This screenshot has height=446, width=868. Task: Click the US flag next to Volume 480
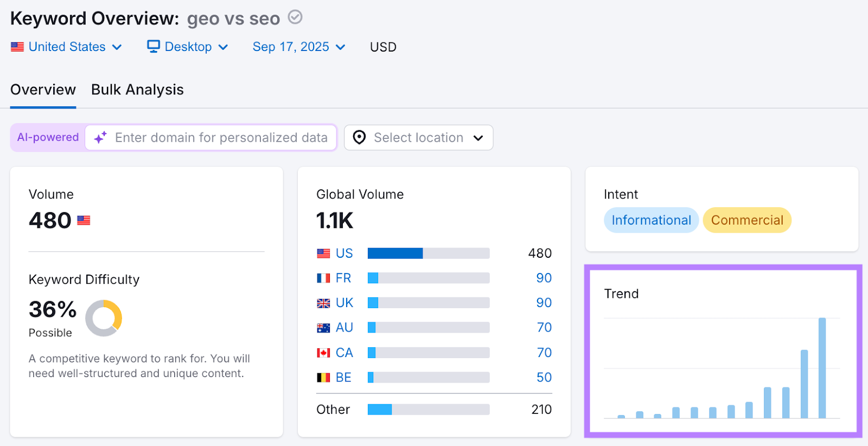[84, 220]
